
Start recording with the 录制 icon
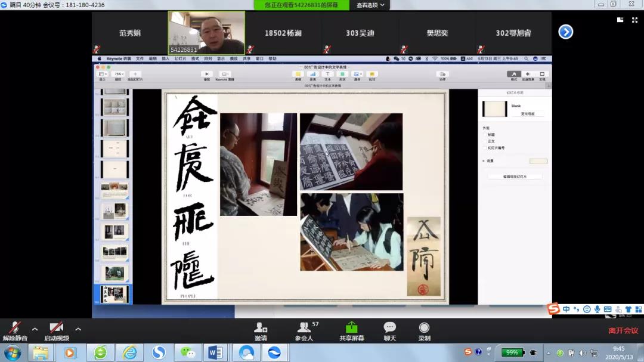click(x=424, y=327)
